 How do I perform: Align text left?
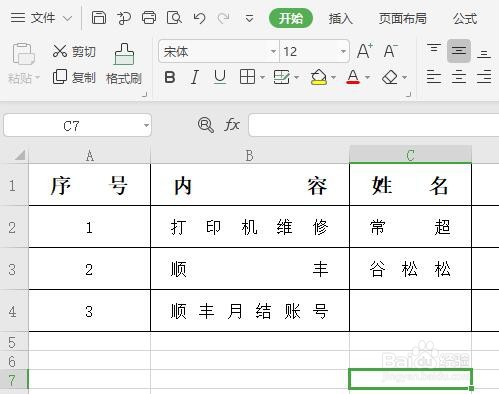434,77
